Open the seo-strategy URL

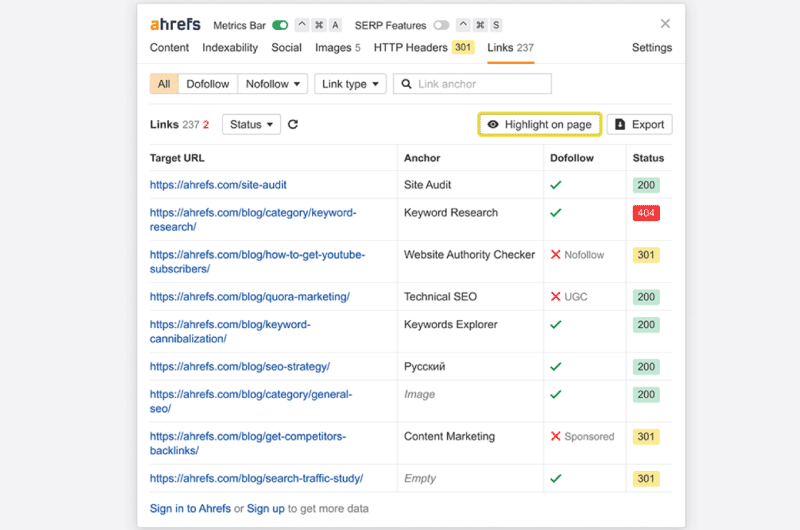click(x=240, y=366)
